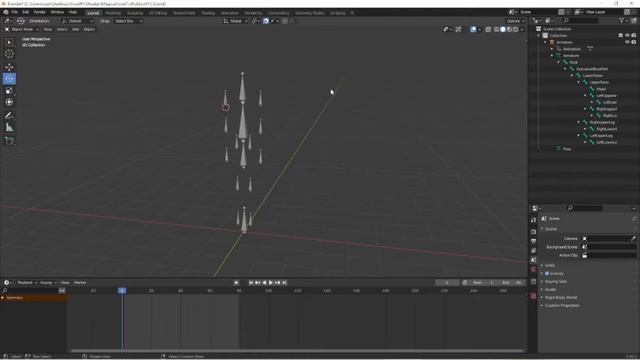
Task: Open the View Layer properties tab
Action: [x=533, y=250]
